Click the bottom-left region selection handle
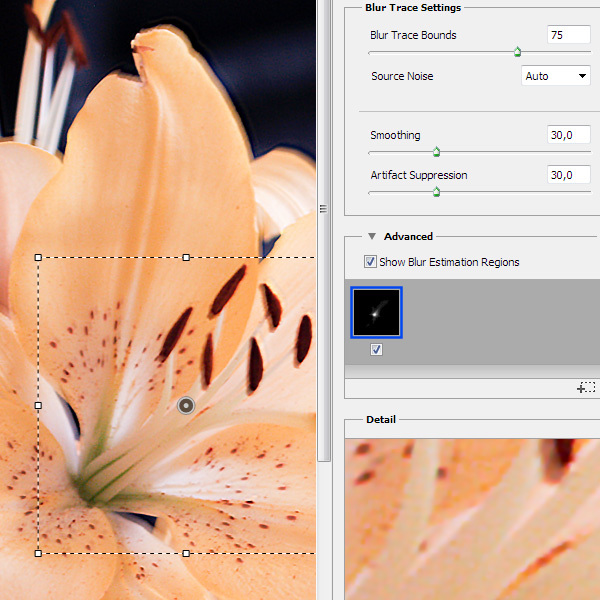The width and height of the screenshot is (600, 600). [x=38, y=552]
